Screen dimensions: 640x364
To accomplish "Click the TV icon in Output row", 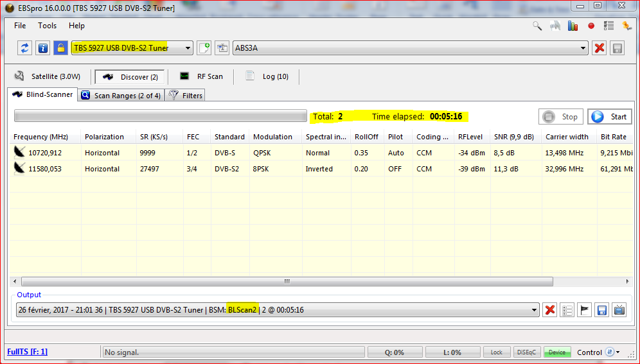I will (619, 310).
